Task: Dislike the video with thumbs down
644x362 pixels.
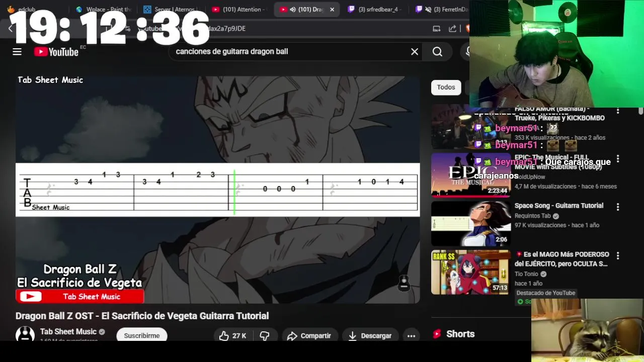Action: pos(265,336)
